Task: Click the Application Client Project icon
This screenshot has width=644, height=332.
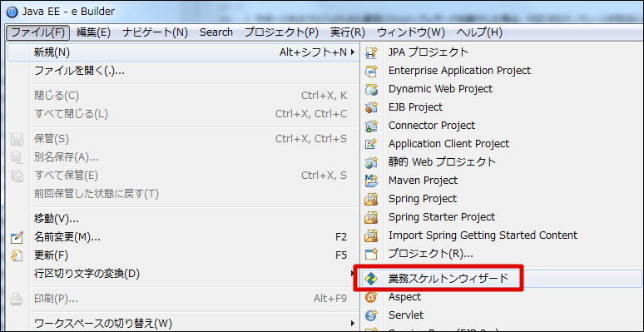Action: (371, 144)
